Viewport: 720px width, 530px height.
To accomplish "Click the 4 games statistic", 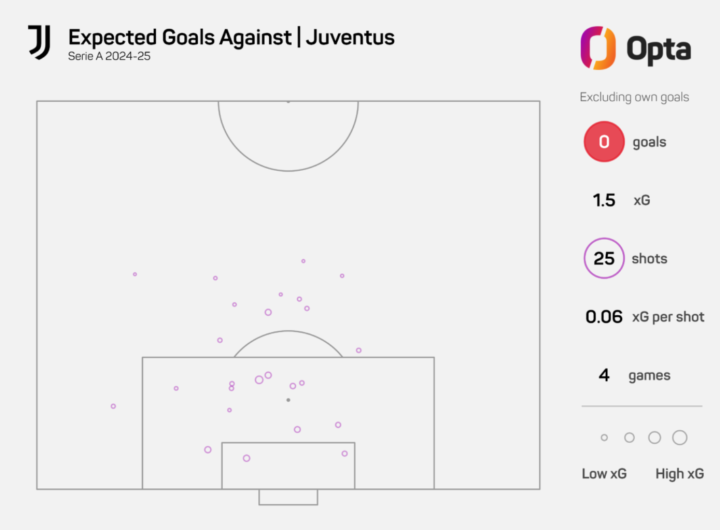I will (x=604, y=375).
